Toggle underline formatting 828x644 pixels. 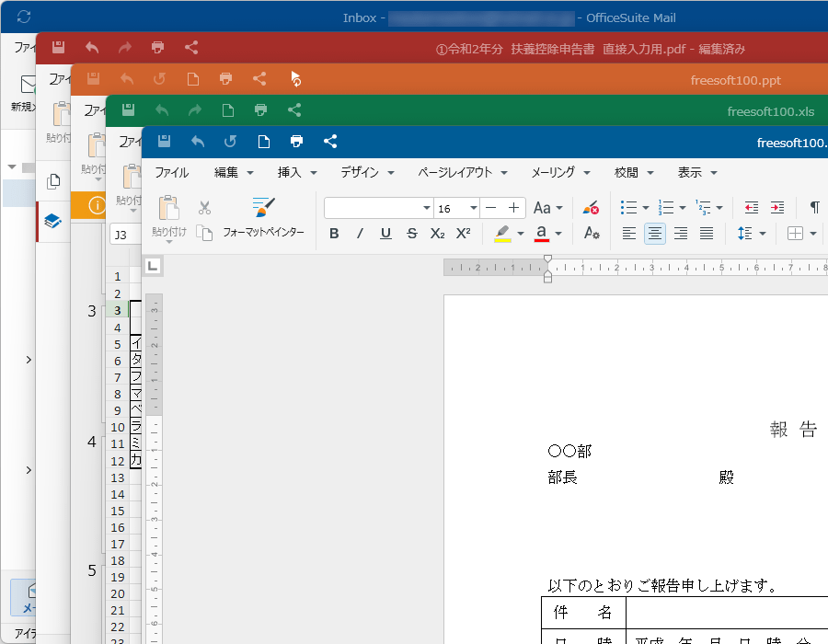[x=386, y=234]
